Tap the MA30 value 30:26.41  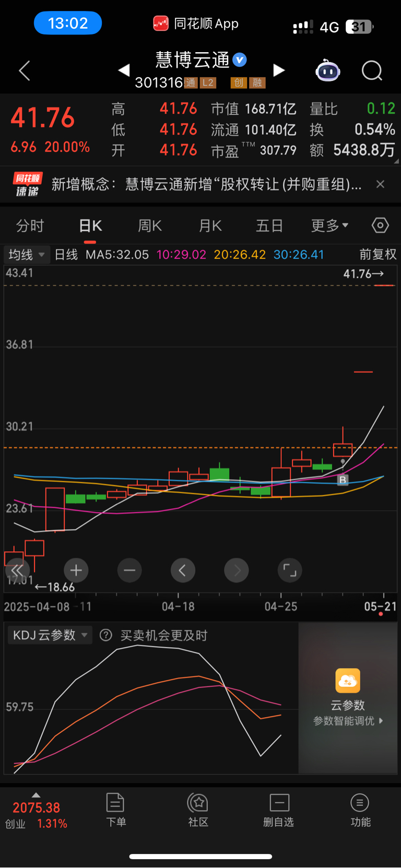pyautogui.click(x=299, y=255)
